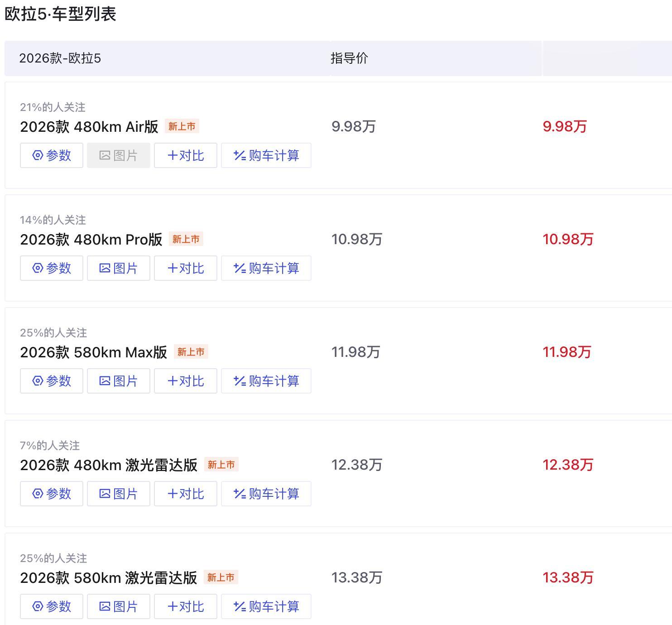
Task: Click 图片 button for 480km Pro版
Action: tap(119, 268)
